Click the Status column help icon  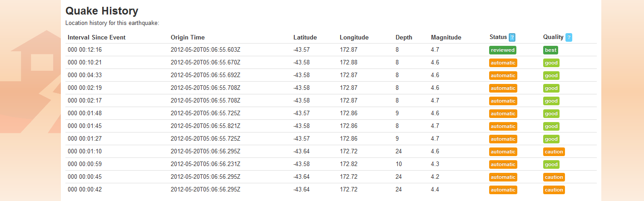(x=512, y=38)
